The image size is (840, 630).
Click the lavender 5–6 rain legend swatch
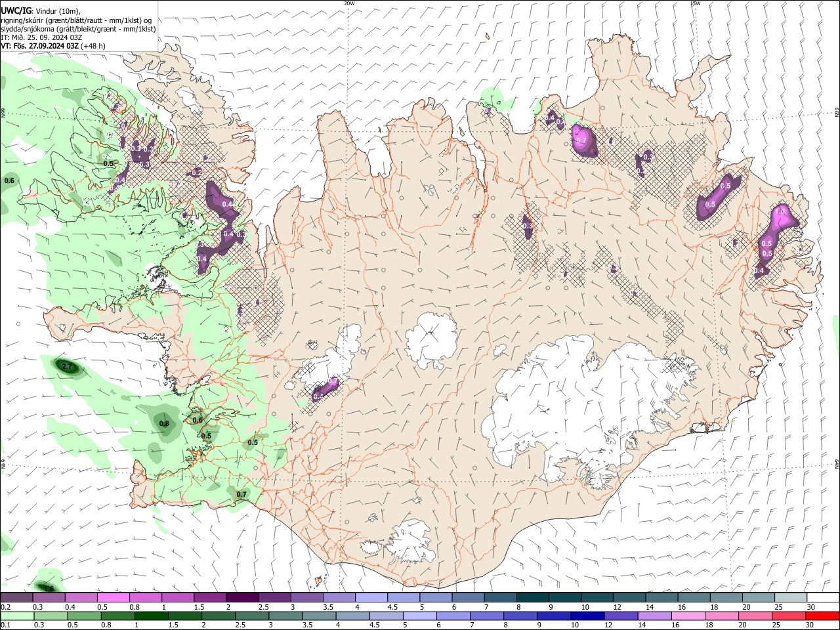[x=420, y=616]
